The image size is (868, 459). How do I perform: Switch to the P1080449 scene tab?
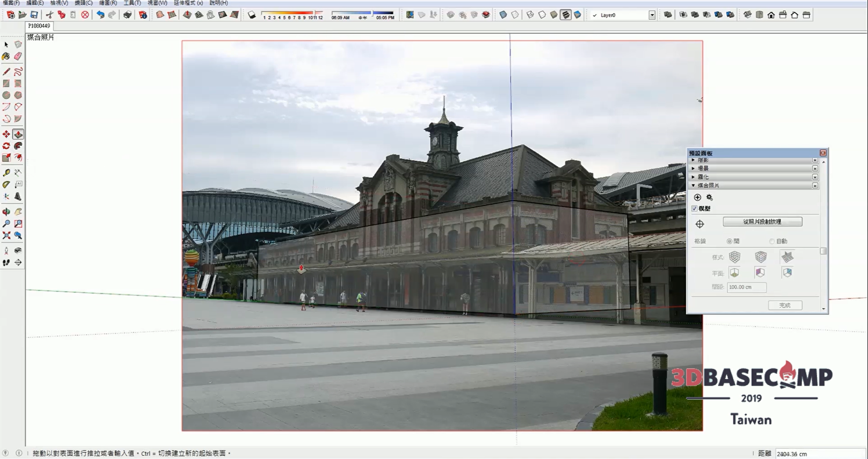tap(39, 26)
